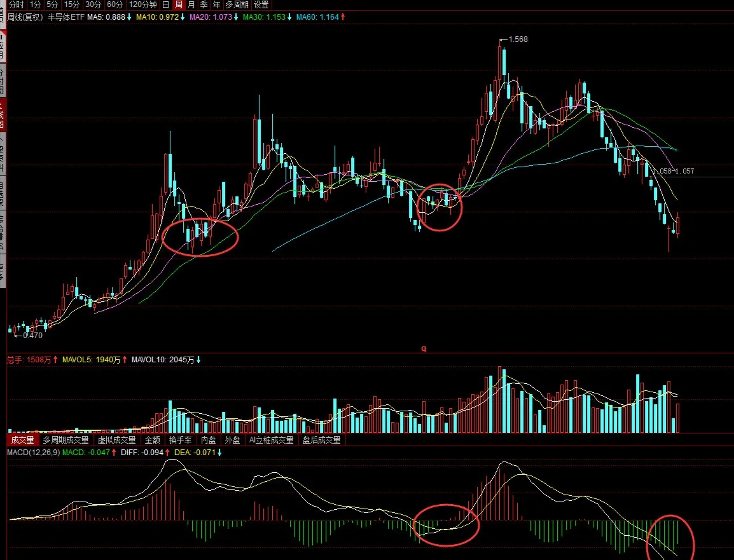Open the 首页 sidebar tab
The width and height of the screenshot is (734, 560).
[3, 13]
